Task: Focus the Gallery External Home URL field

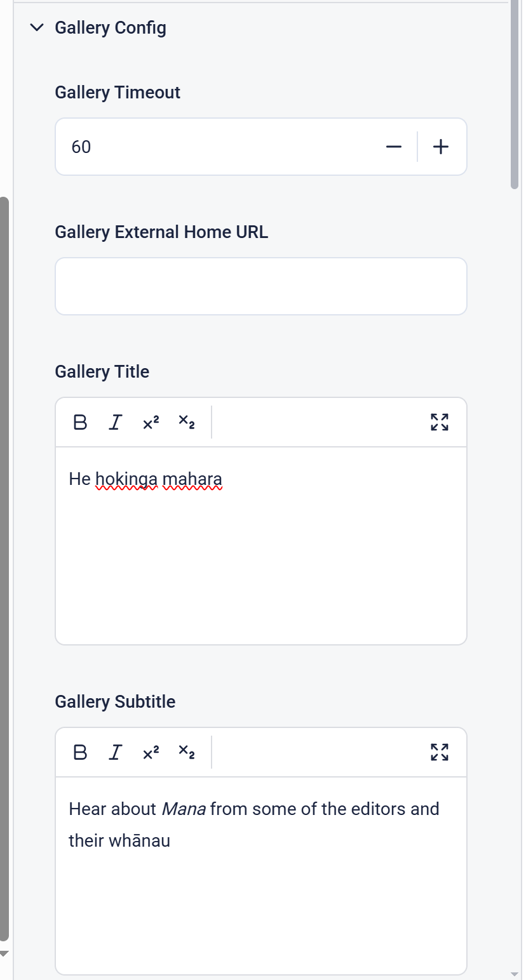Action: 260,286
